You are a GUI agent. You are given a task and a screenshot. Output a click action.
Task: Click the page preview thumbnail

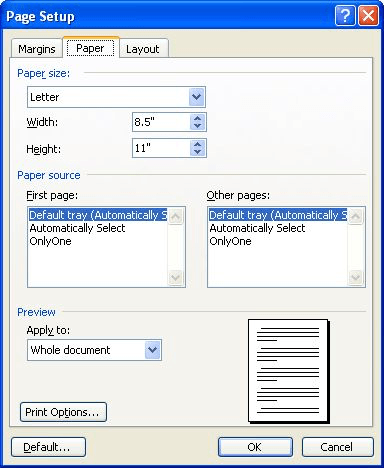289,371
